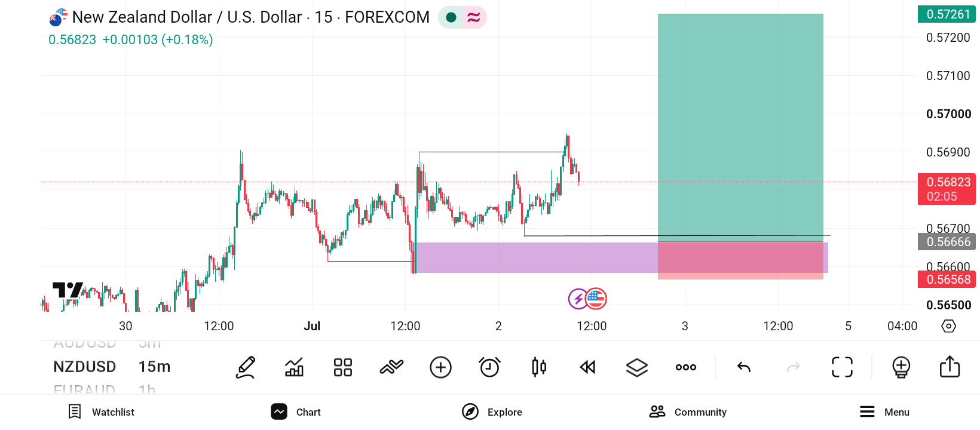Open the idea lightbulb plus icon
The width and height of the screenshot is (980, 430).
(x=901, y=367)
